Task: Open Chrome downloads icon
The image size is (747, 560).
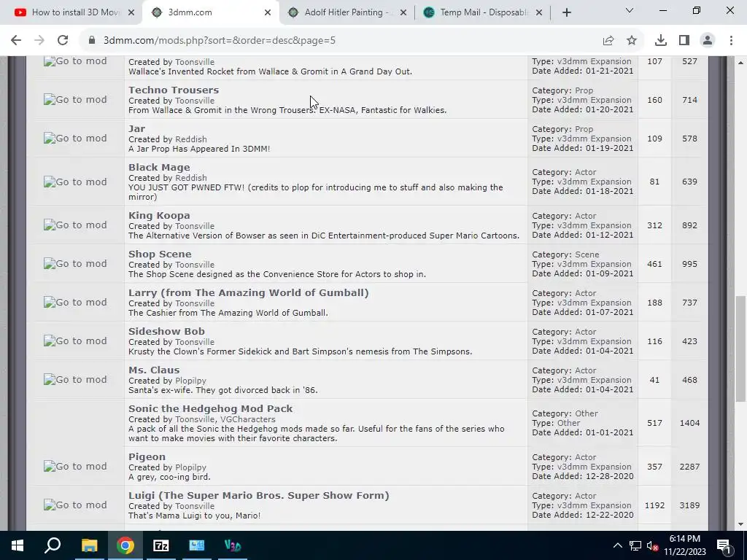Action: click(x=661, y=41)
